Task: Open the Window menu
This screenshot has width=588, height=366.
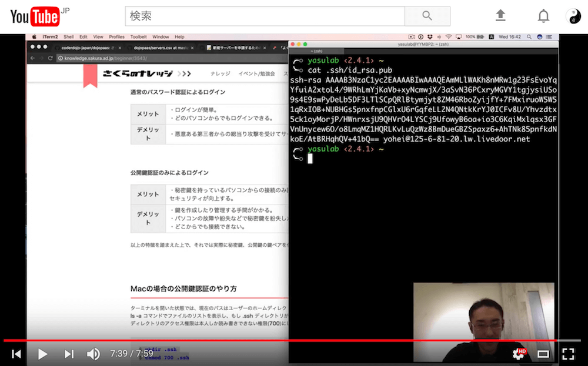Action: click(x=161, y=36)
